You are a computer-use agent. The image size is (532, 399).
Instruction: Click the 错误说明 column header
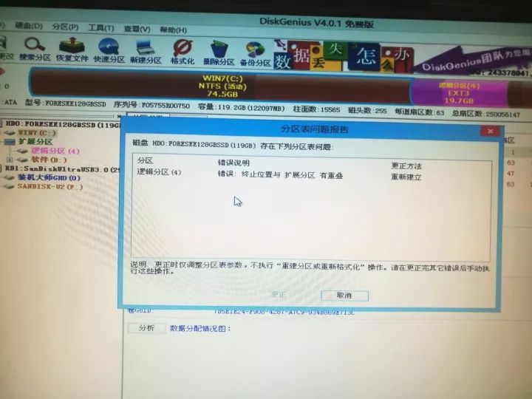pyautogui.click(x=233, y=163)
